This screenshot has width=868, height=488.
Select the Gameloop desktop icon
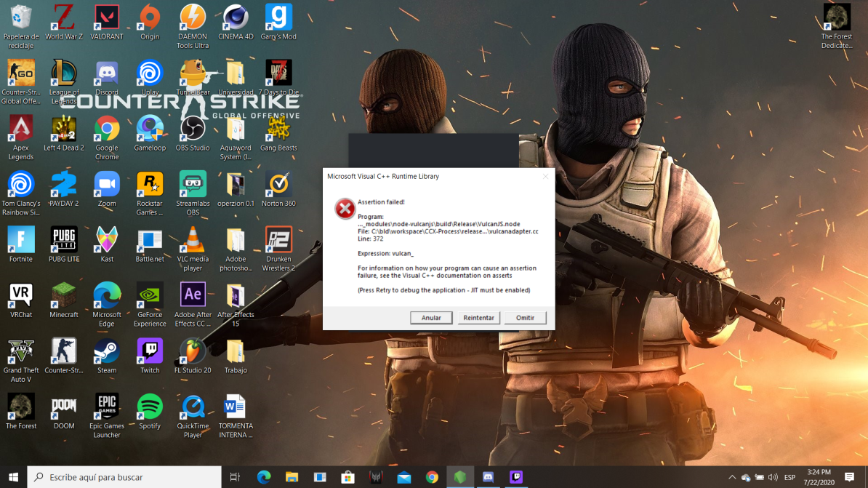coord(150,134)
